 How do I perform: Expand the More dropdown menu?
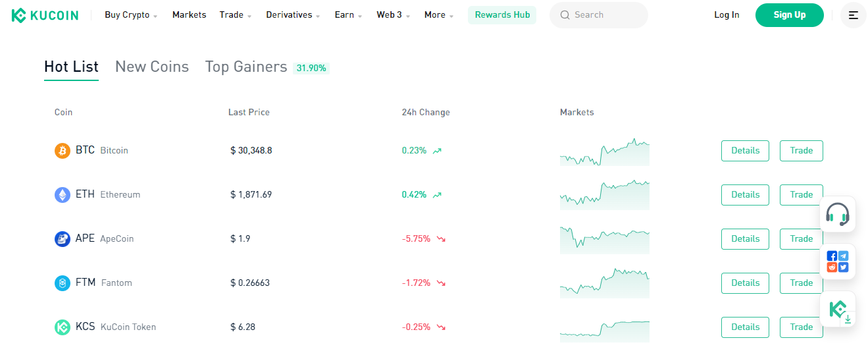439,15
